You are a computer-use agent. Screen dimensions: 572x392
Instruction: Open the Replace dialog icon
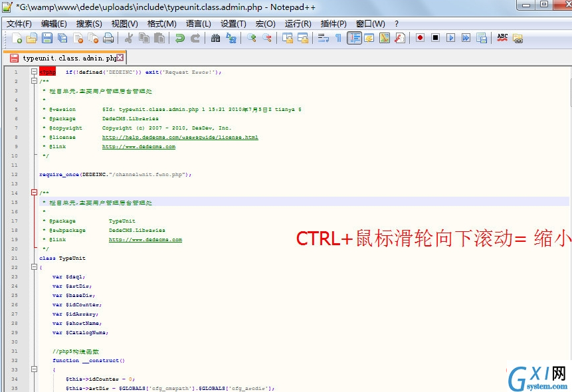click(231, 38)
